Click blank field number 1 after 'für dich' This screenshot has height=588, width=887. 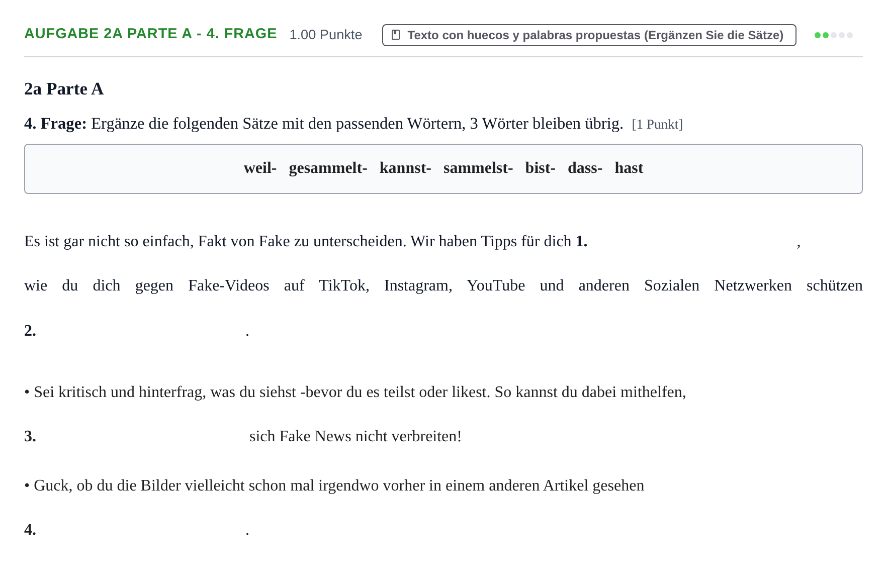(x=692, y=242)
